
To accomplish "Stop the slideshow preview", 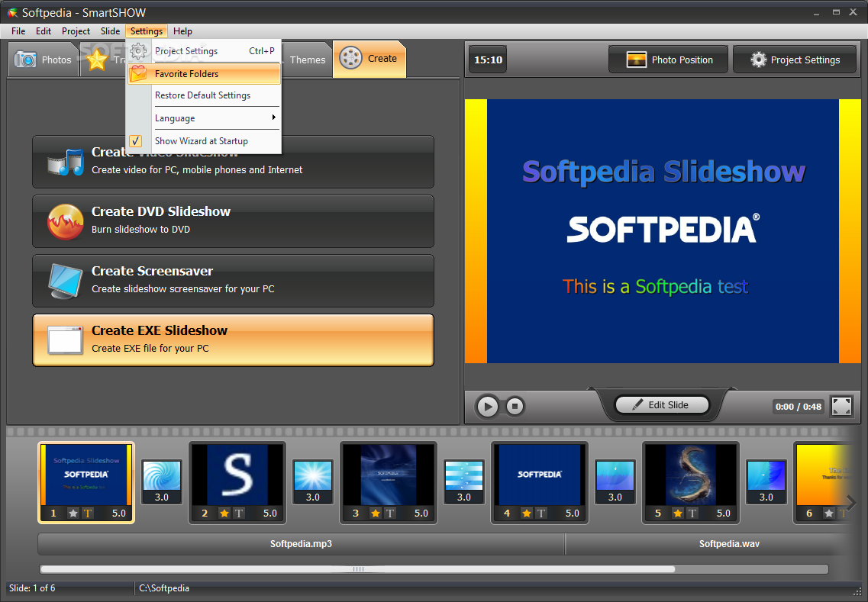I will (x=515, y=407).
